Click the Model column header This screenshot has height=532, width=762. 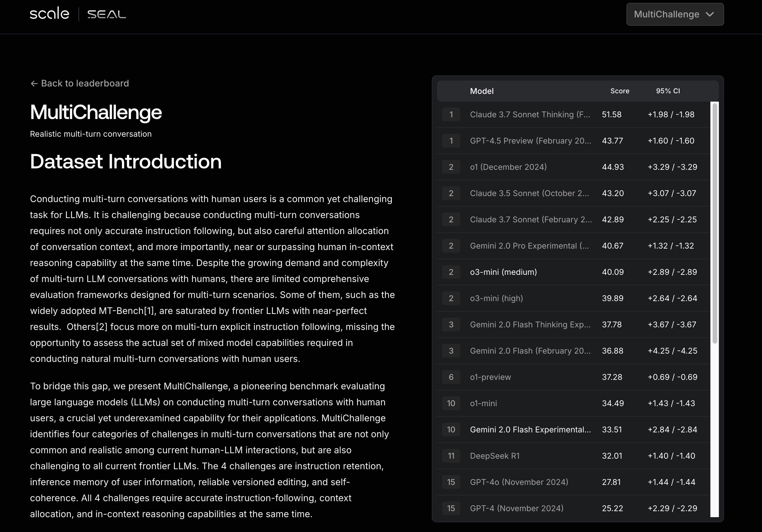click(x=481, y=91)
